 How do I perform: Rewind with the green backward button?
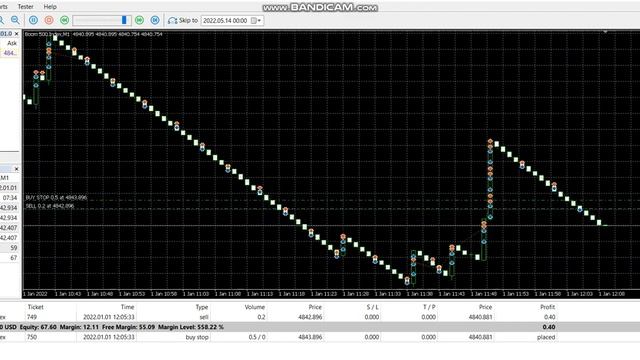tap(64, 20)
